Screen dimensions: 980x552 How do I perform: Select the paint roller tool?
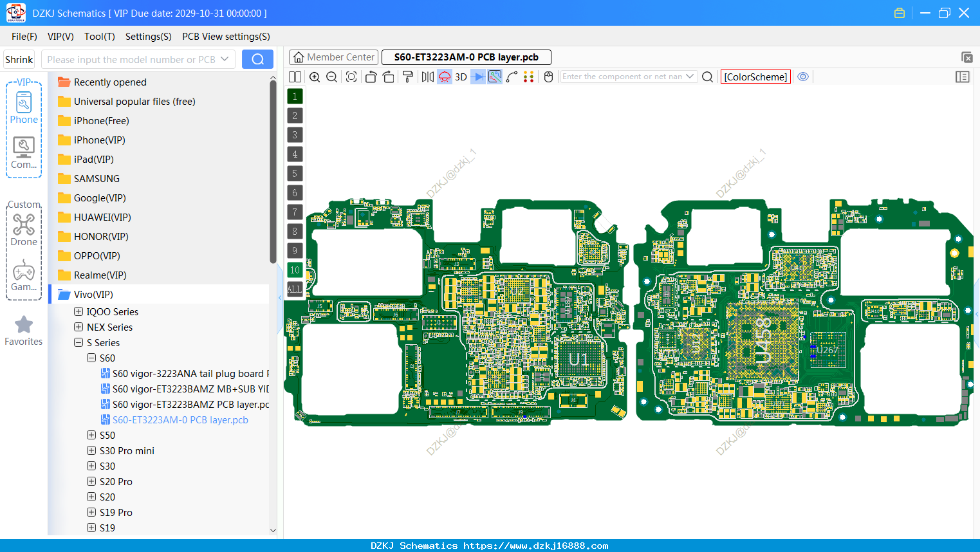(x=408, y=77)
